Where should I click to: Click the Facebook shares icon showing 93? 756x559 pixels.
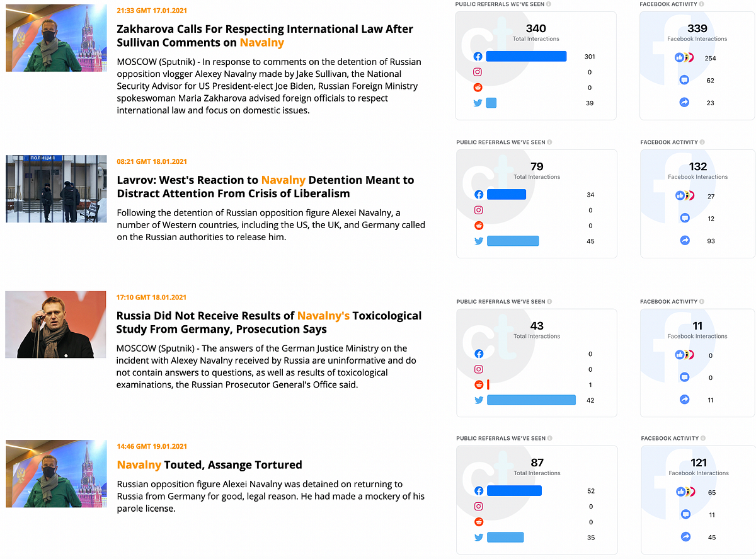685,241
